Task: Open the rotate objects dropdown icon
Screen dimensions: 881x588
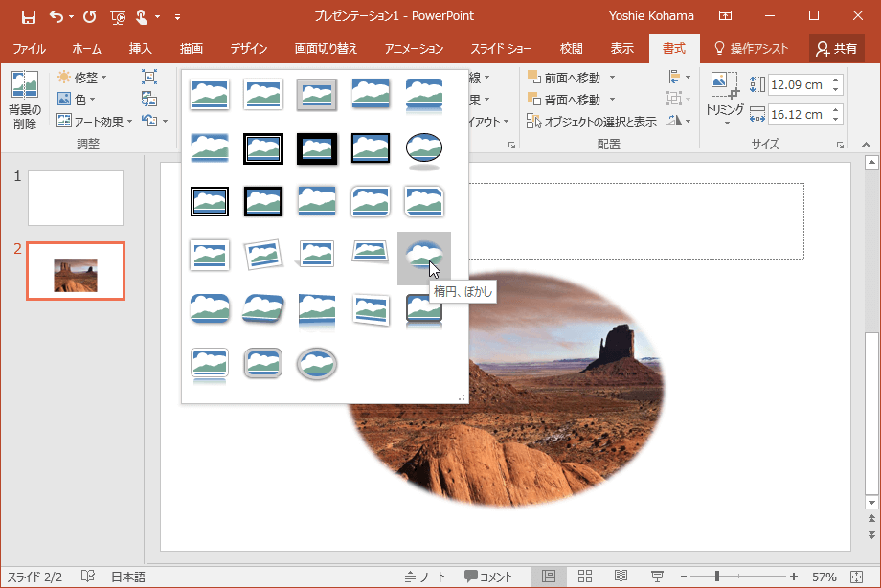Action: click(679, 121)
